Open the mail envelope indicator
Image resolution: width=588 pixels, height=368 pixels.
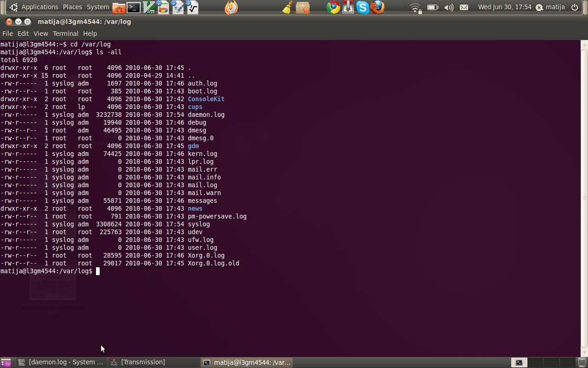464,7
